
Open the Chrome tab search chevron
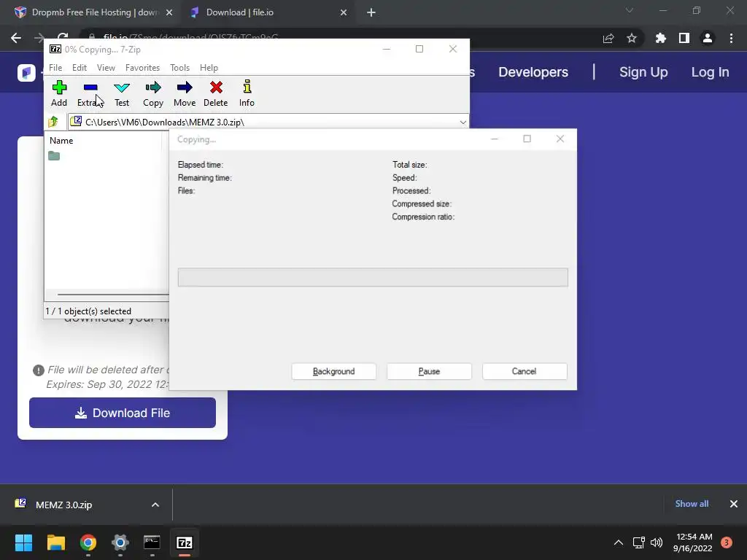[630, 10]
